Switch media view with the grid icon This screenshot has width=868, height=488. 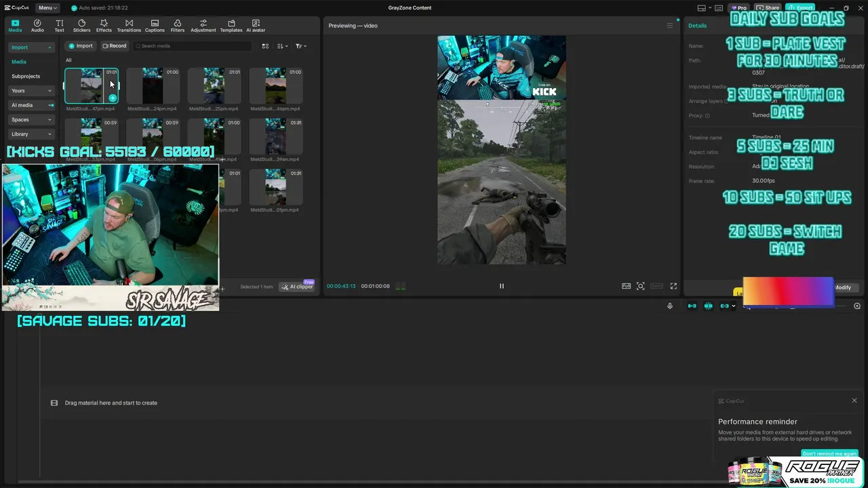[265, 46]
